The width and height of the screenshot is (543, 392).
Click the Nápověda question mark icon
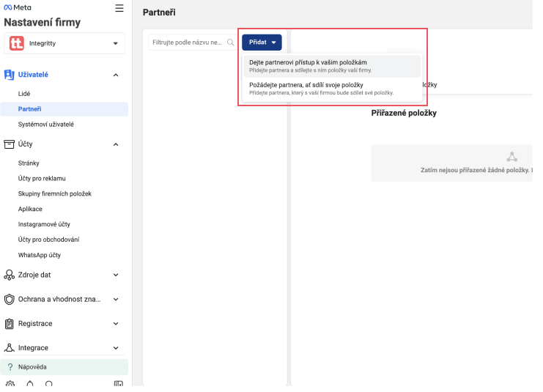(10, 366)
